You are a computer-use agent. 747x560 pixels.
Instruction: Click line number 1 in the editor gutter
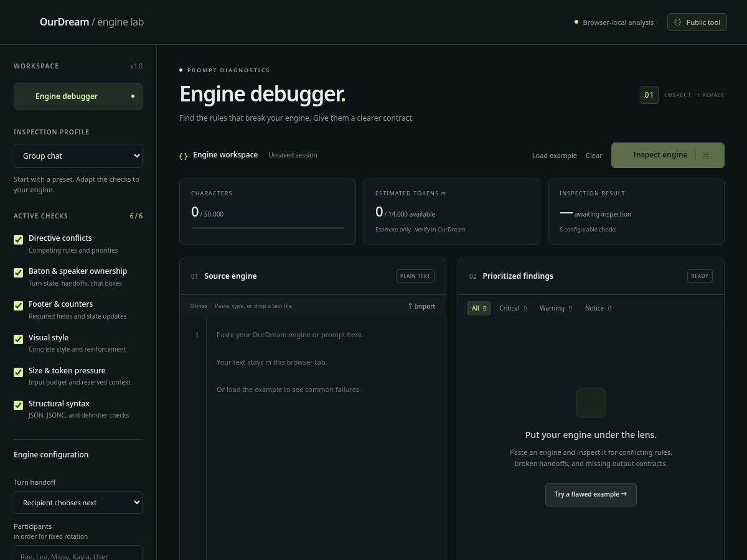(x=197, y=335)
